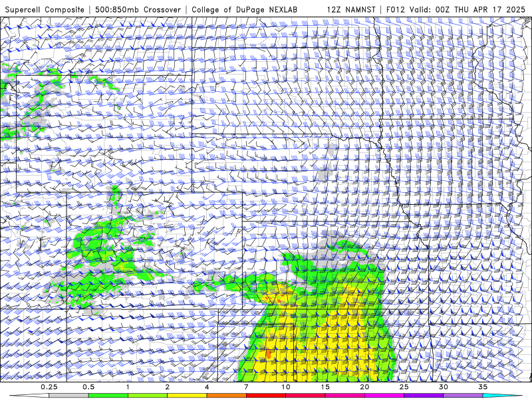
Task: Select the orange 4–7 color bar segment
Action: 226,396
